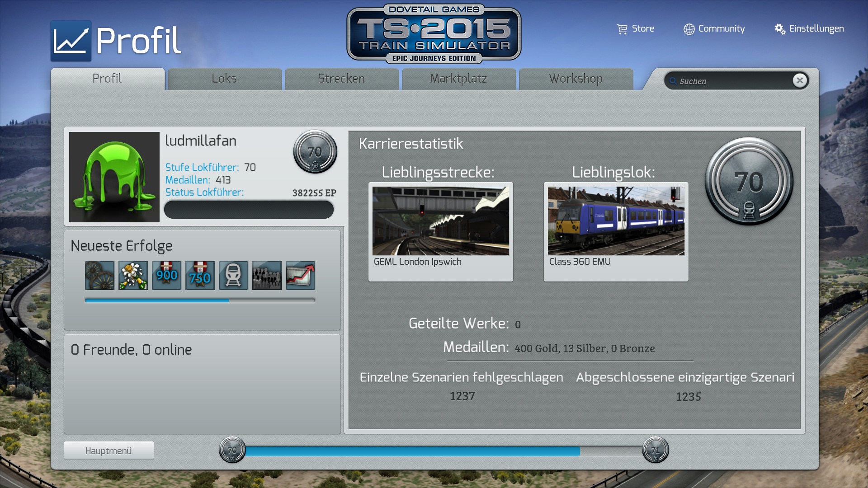Open the Marktplatz tab
The image size is (868, 488).
pyautogui.click(x=458, y=79)
